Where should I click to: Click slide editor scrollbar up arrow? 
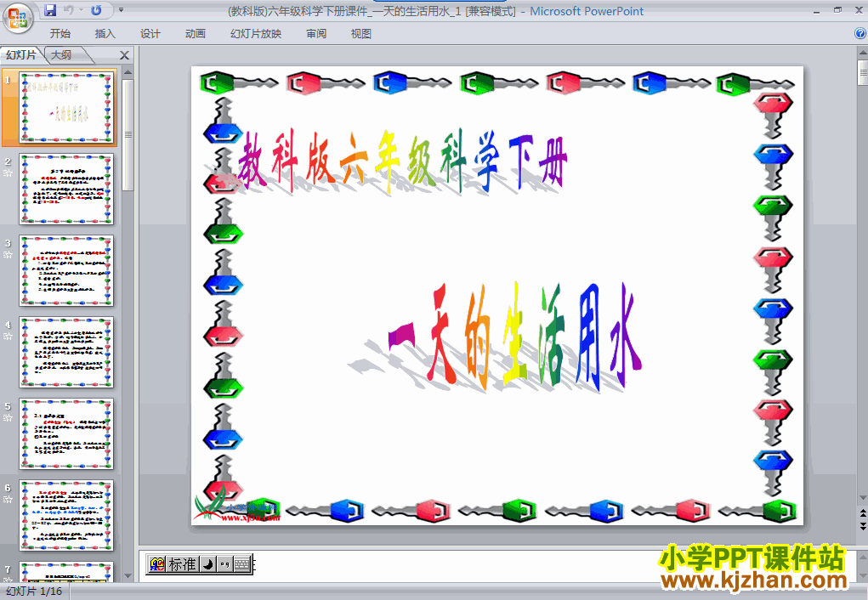(x=862, y=54)
